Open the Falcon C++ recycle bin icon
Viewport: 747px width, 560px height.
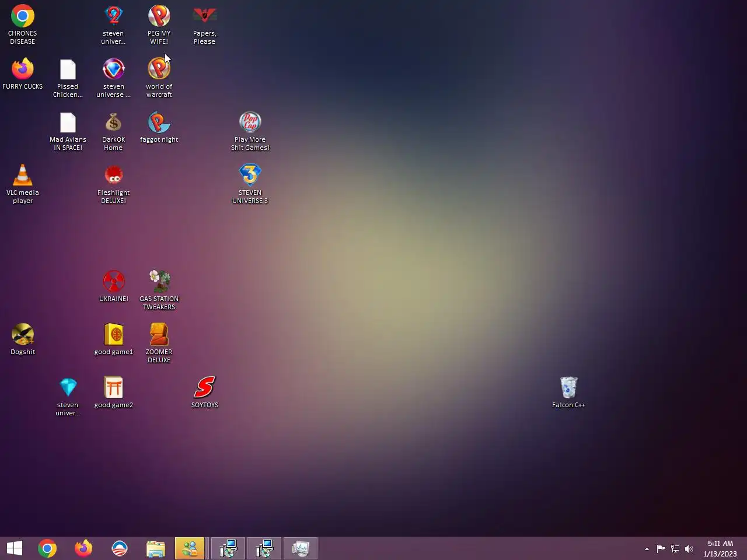point(568,393)
